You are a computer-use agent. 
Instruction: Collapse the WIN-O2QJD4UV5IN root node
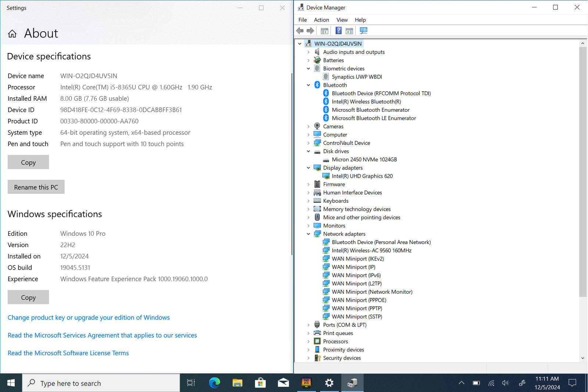[x=300, y=44]
